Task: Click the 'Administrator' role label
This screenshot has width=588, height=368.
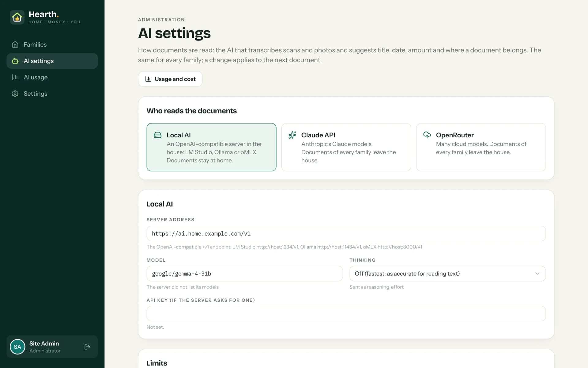Action: pyautogui.click(x=45, y=351)
